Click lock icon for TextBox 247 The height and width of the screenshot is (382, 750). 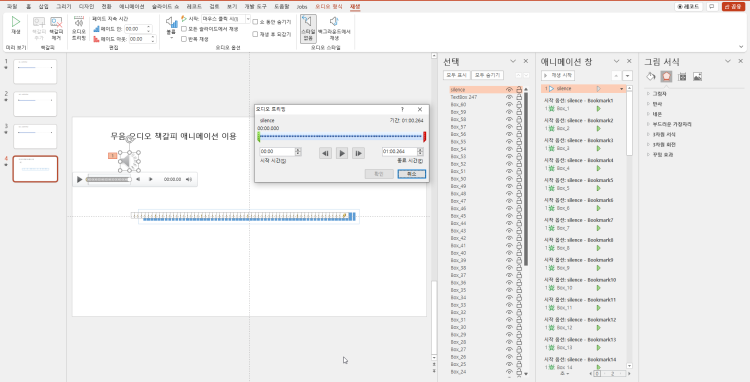click(519, 97)
